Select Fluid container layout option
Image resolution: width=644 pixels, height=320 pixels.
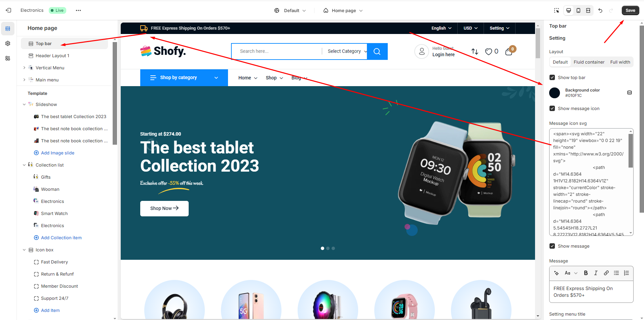(589, 62)
